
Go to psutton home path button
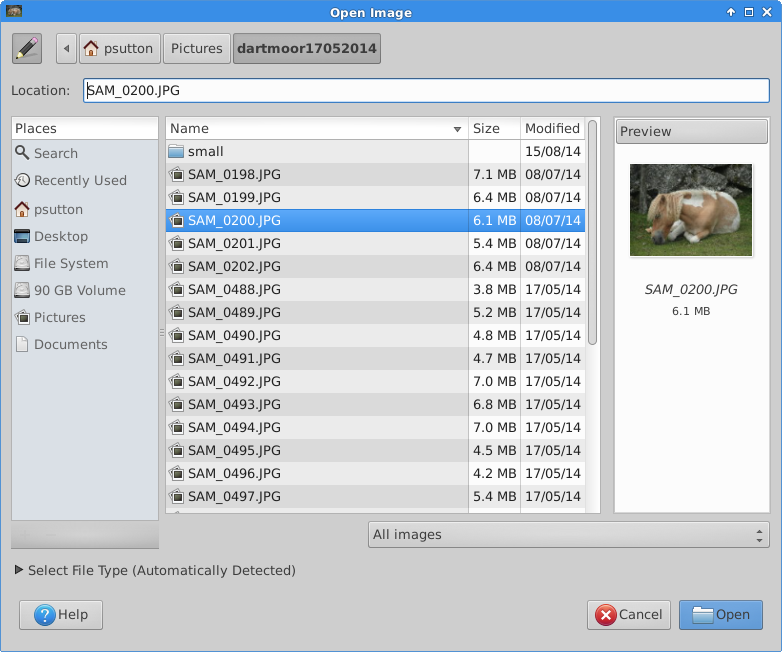120,48
